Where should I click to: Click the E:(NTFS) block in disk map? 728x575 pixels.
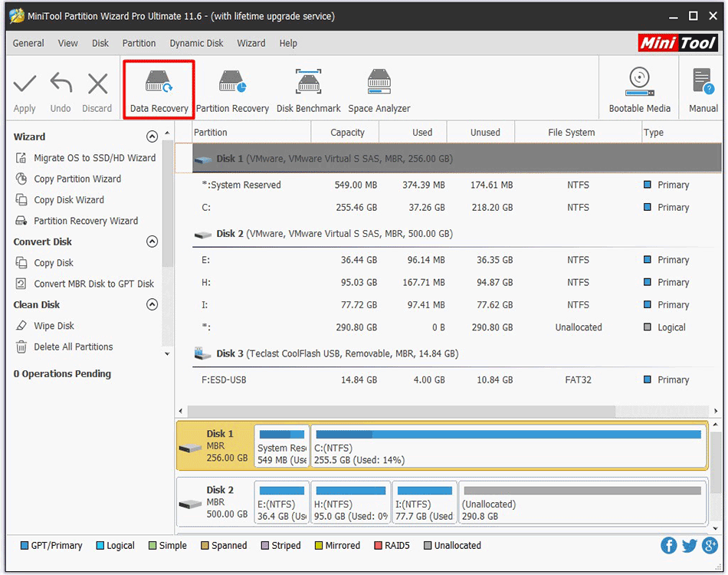point(282,503)
